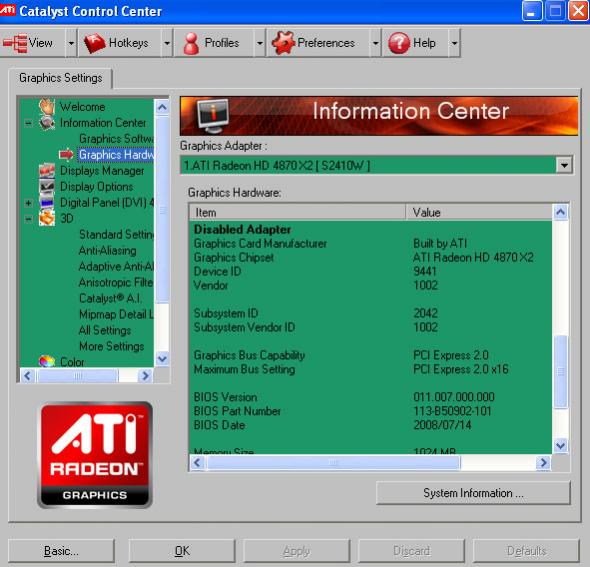Collapse the Information Center tree node

28,123
